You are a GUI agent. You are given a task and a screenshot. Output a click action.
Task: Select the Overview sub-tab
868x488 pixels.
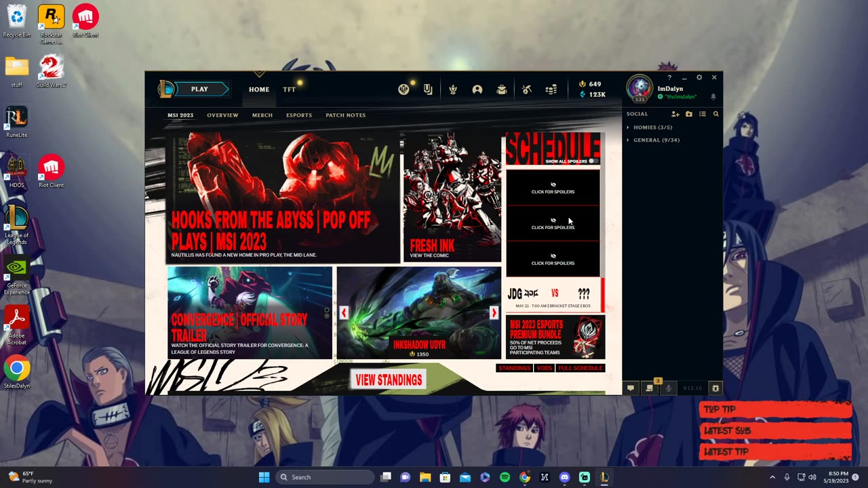pos(222,115)
